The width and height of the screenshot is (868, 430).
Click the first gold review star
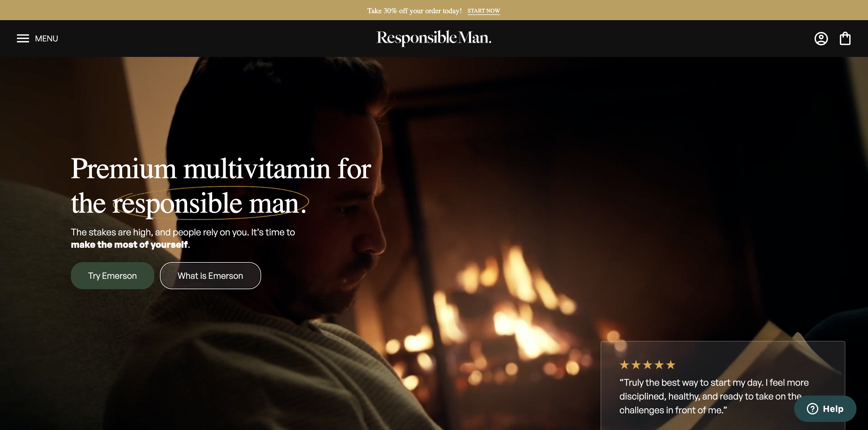(624, 364)
